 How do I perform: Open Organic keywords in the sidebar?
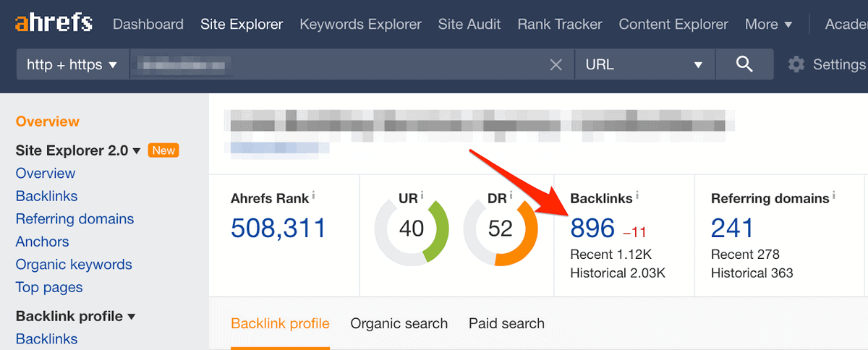74,265
